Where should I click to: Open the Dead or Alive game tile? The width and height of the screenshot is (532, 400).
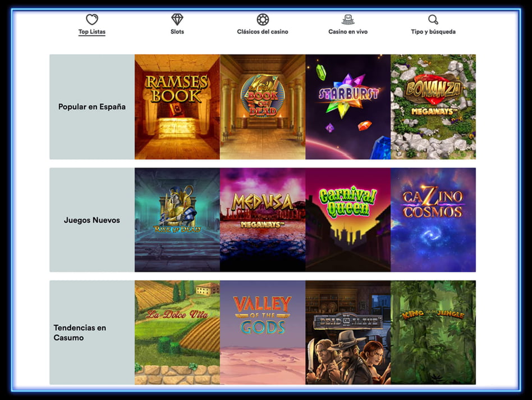click(348, 333)
